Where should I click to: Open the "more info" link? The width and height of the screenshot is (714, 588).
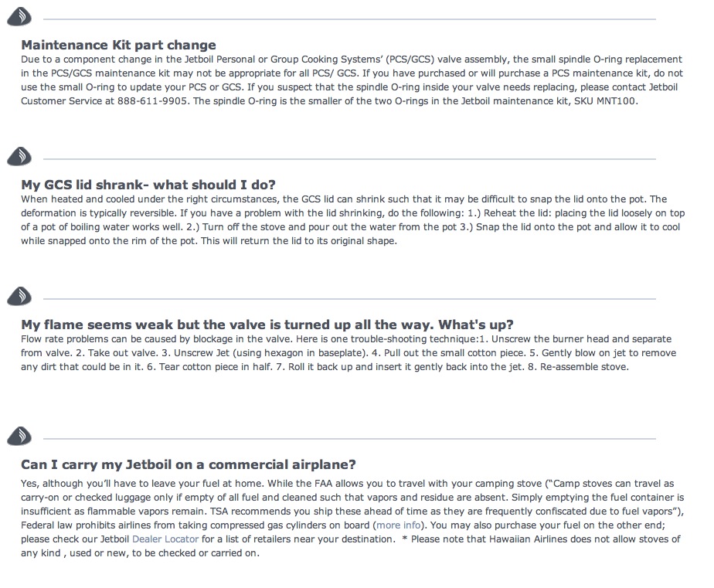[401, 525]
